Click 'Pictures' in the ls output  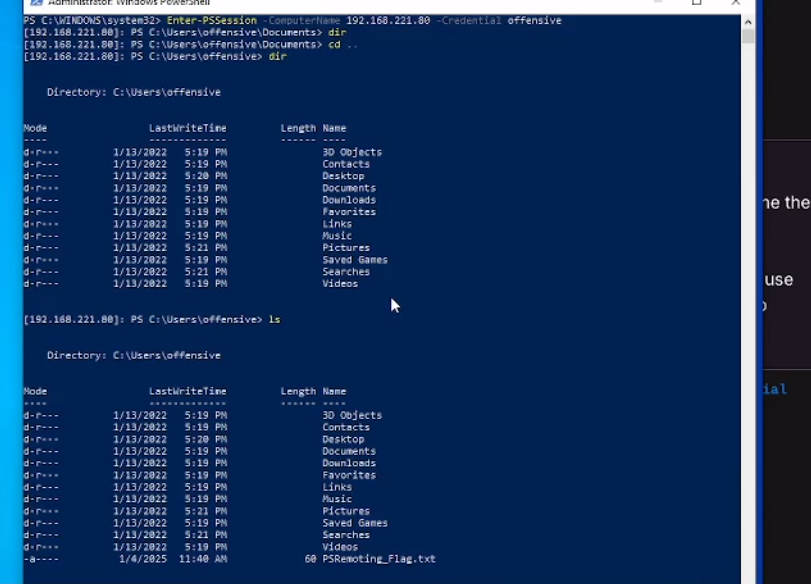346,511
